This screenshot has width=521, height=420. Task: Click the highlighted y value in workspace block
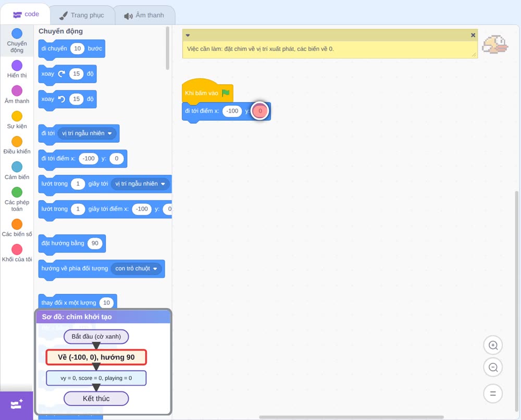coord(260,111)
